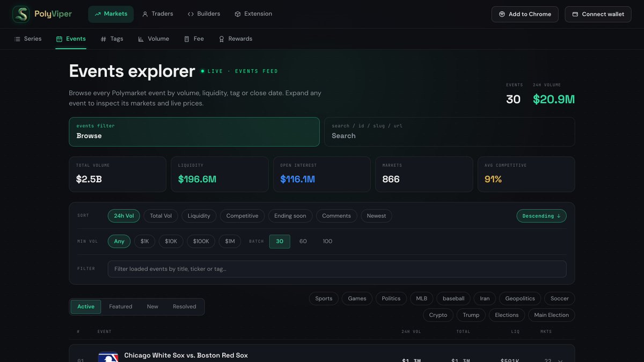Click the Volume bar chart icon

click(141, 39)
